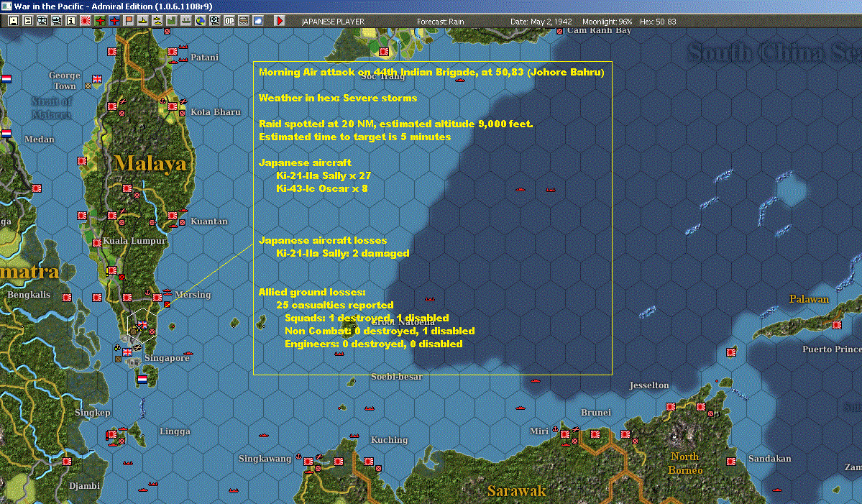
Task: Select Japanese flag with yellow exclamation mark
Action: click(111, 270)
